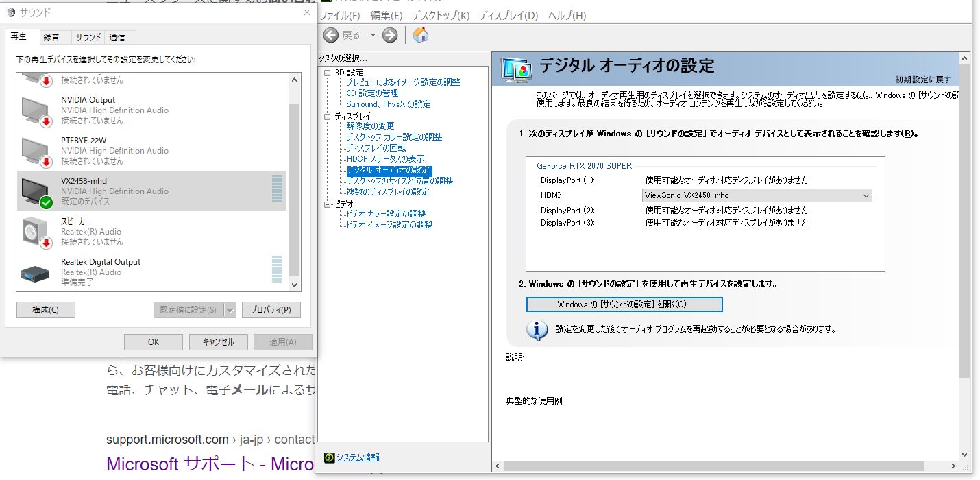
Task: Select 解像度の変更 tree item
Action: (x=370, y=126)
